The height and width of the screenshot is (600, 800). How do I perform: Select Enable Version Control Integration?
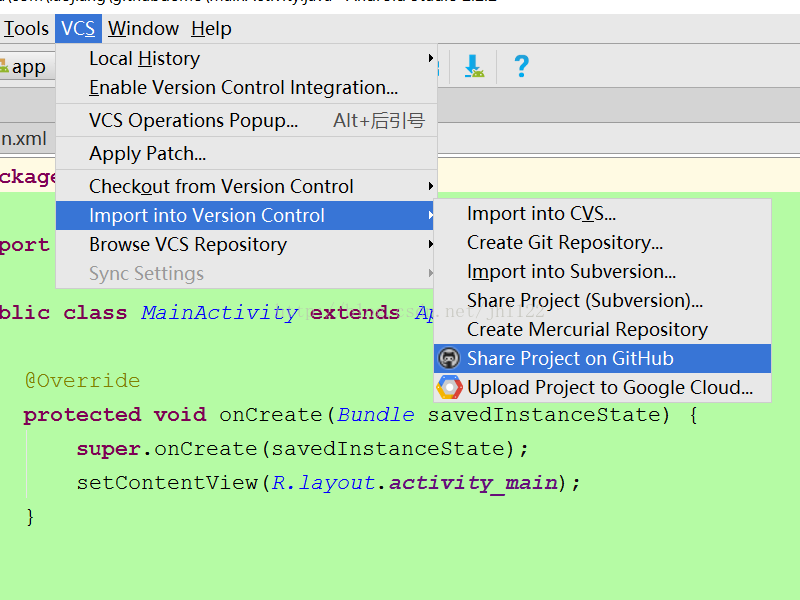click(246, 88)
